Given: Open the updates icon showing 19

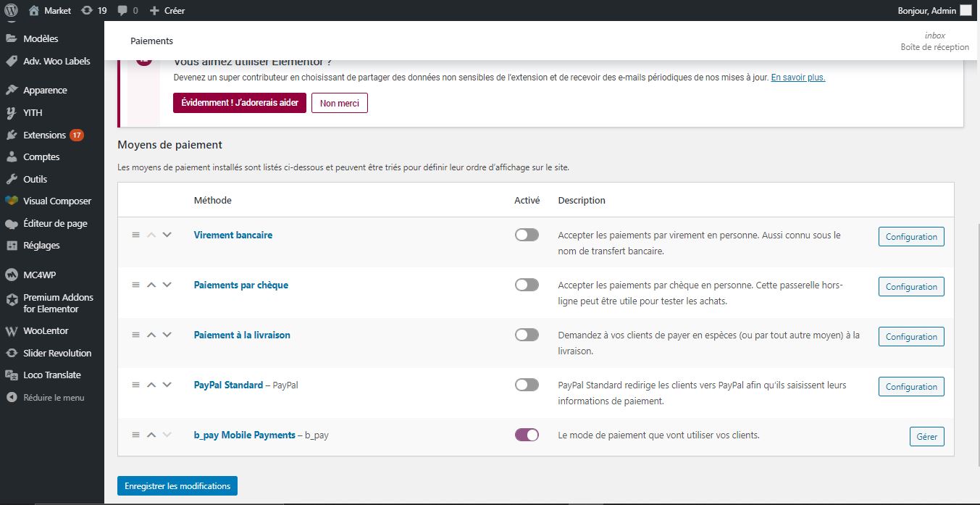Looking at the screenshot, I should (88, 11).
